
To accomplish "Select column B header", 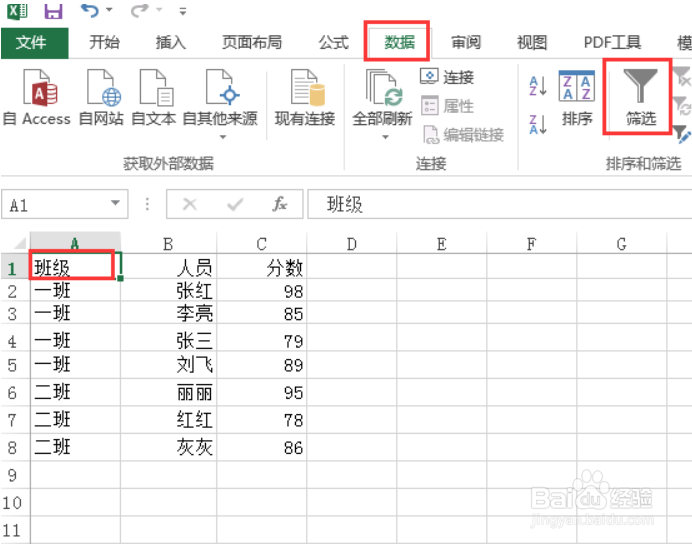I will 168,243.
